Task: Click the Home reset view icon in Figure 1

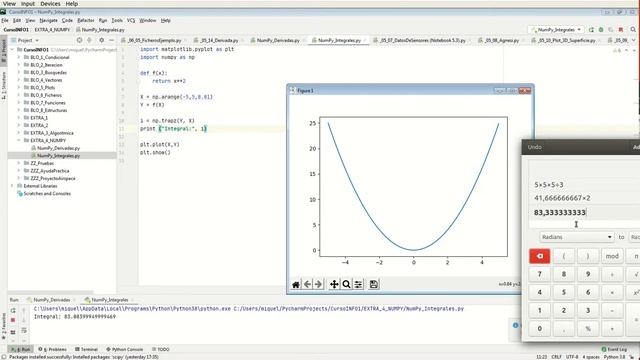Action: [296, 284]
